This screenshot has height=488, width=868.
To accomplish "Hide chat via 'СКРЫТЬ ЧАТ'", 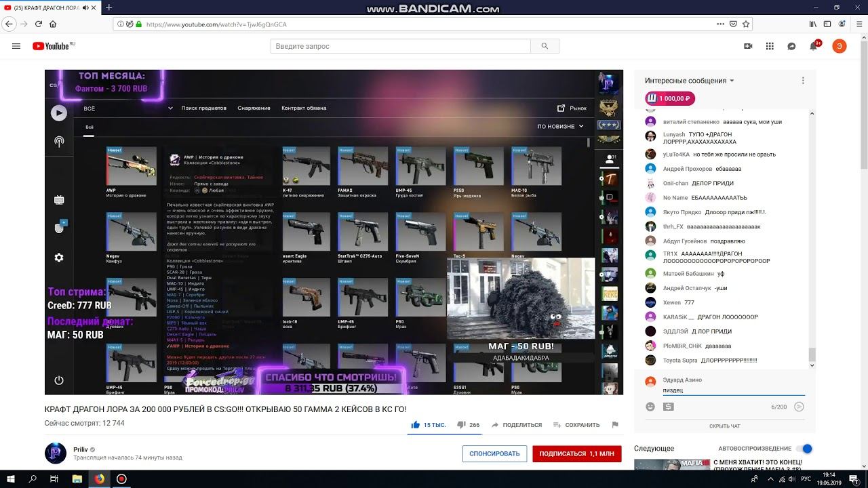I will [725, 426].
